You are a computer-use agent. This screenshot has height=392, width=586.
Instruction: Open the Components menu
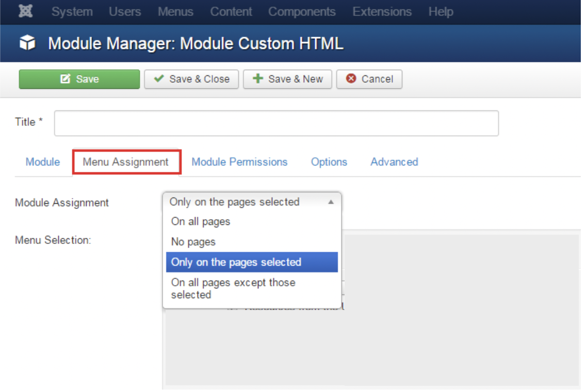[302, 12]
